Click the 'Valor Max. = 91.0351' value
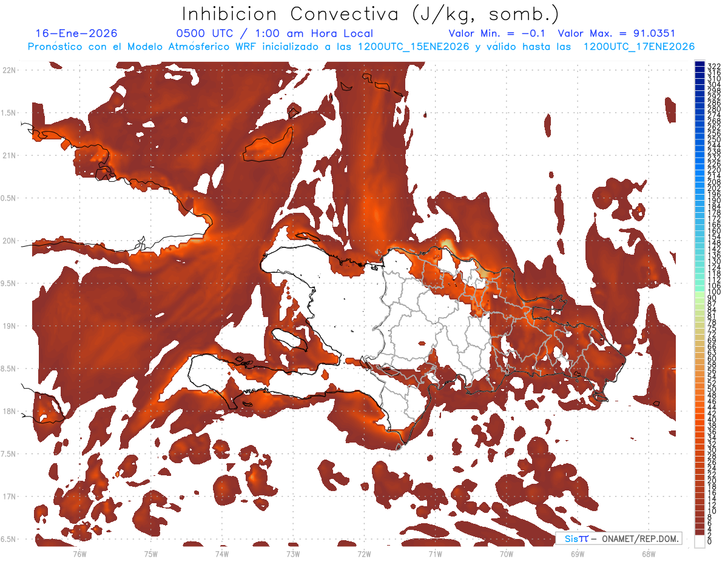Image resolution: width=728 pixels, height=562 pixels. coord(616,33)
